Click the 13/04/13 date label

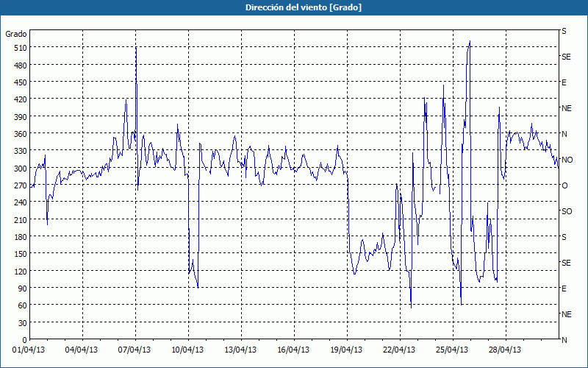(240, 350)
